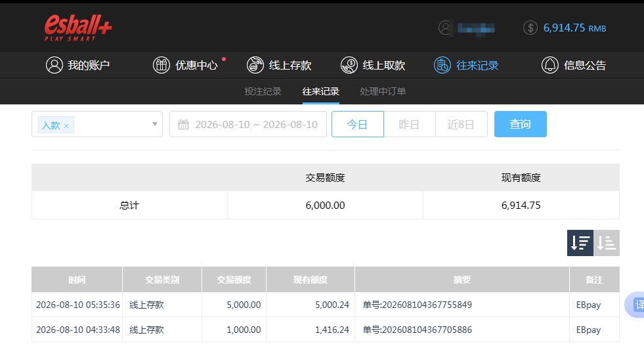
Task: Click 线上存款 in the 05:35:36 row
Action: click(x=146, y=305)
